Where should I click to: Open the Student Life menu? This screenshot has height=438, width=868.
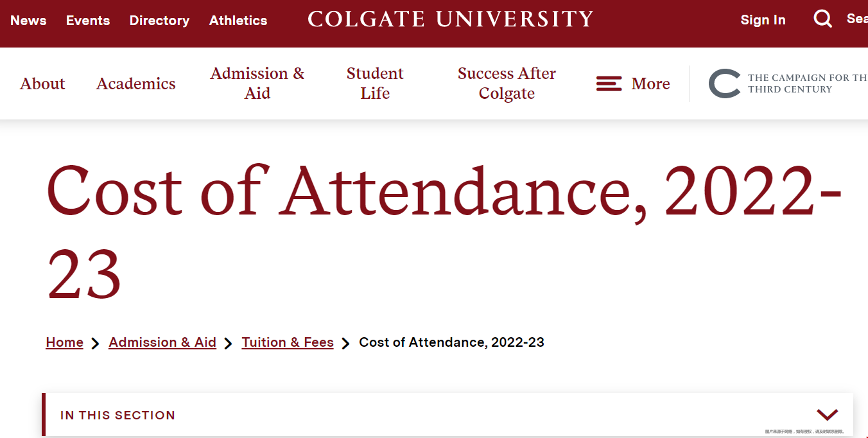(x=375, y=83)
